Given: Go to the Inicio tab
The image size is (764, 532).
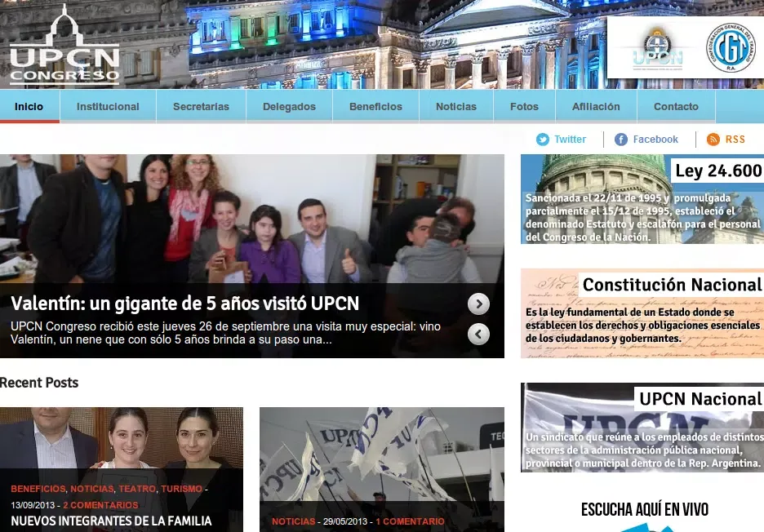Looking at the screenshot, I should pos(29,107).
